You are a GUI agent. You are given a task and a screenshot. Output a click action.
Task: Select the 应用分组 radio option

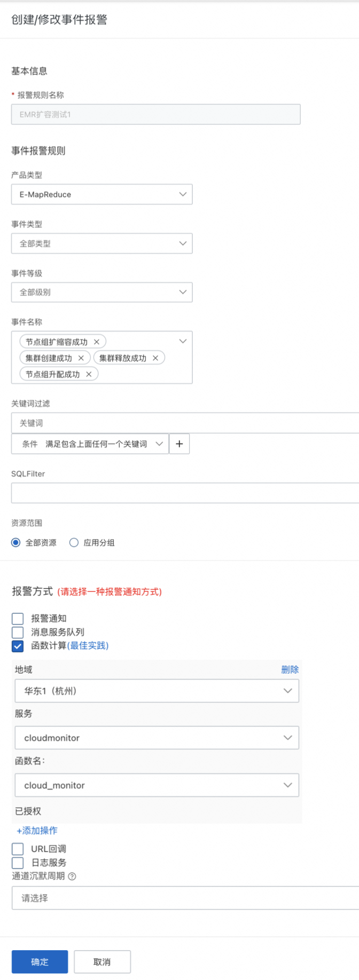pyautogui.click(x=74, y=542)
